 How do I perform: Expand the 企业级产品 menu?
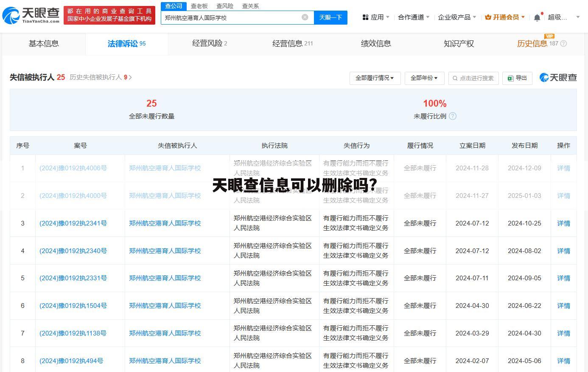click(x=457, y=17)
